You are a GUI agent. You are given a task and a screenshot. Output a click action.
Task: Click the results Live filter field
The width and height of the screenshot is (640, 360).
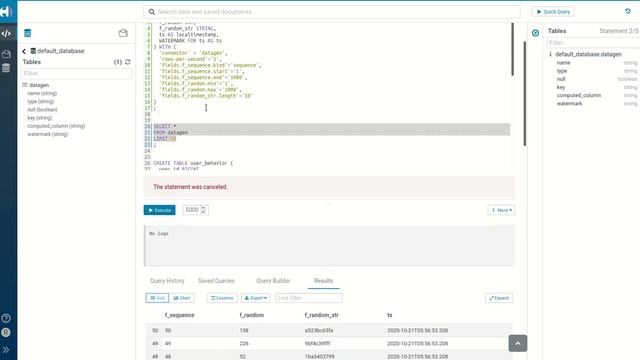click(x=309, y=298)
